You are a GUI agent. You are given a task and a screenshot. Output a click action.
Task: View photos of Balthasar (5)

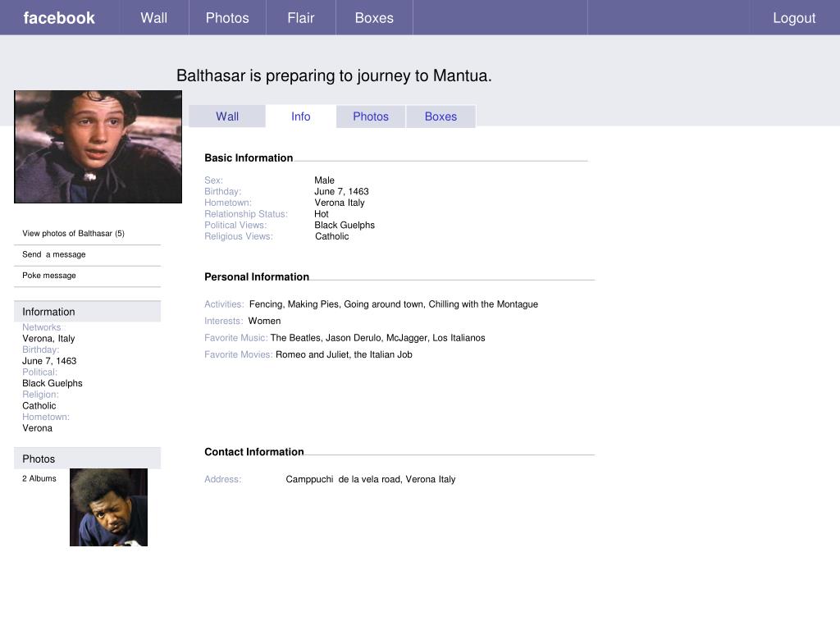point(73,234)
